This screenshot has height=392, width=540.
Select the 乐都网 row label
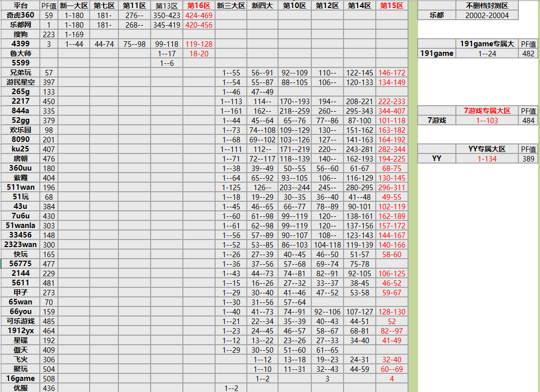pos(20,25)
